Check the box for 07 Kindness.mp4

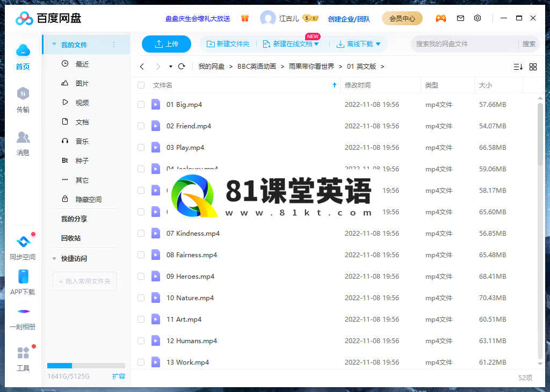click(x=141, y=233)
